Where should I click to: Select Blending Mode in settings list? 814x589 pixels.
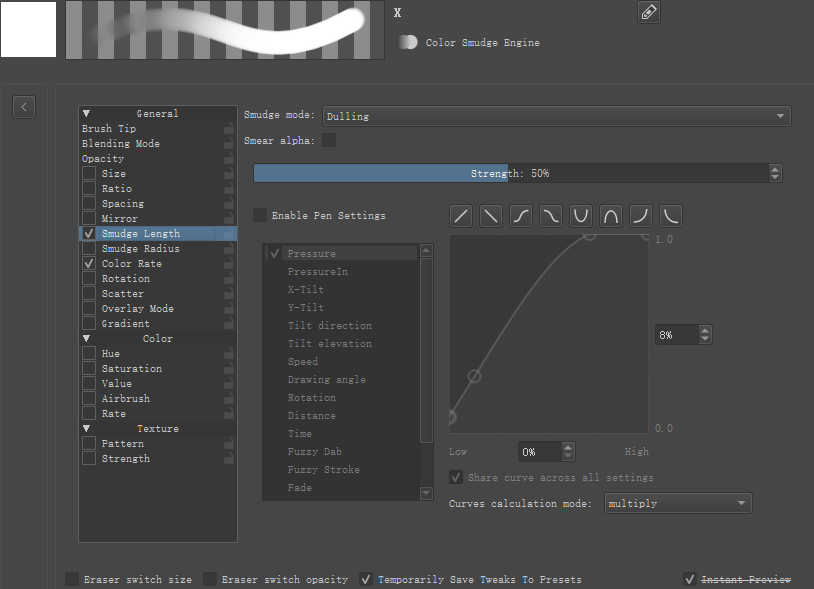tap(120, 144)
